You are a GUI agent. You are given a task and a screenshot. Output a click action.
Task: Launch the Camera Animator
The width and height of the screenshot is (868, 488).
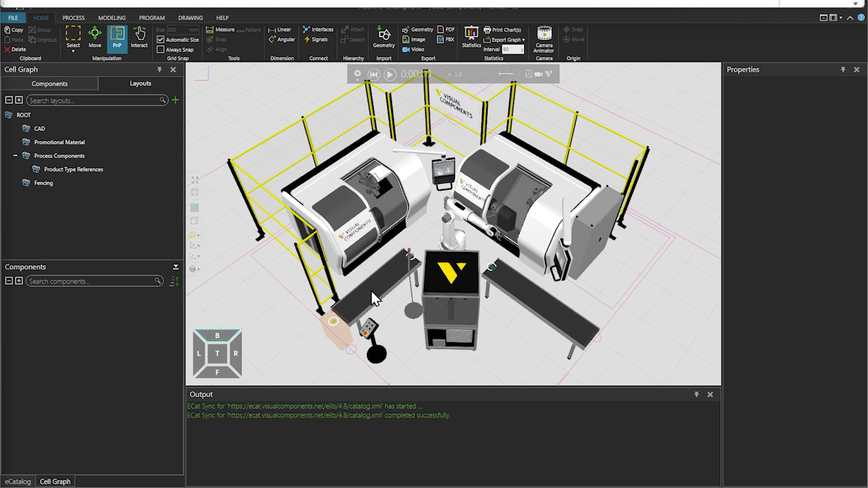click(x=544, y=39)
